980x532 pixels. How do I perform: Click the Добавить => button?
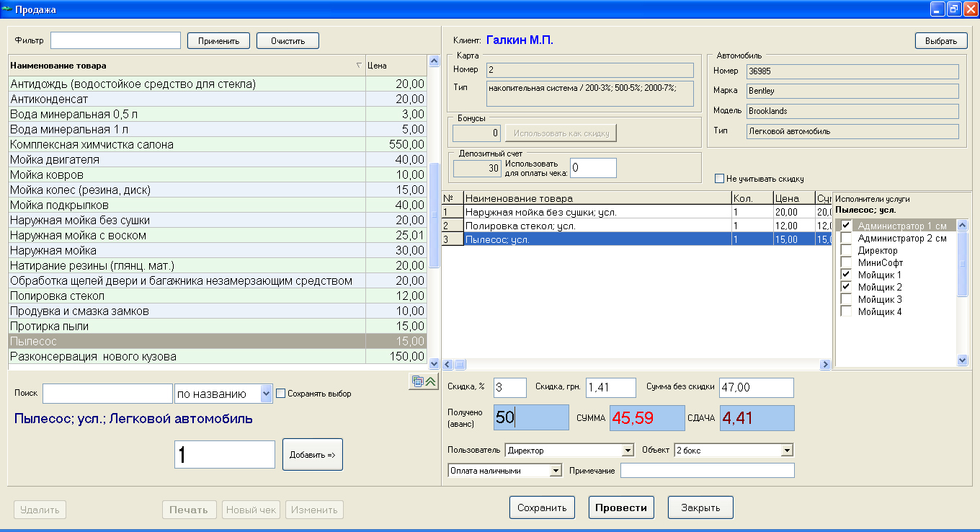[312, 455]
